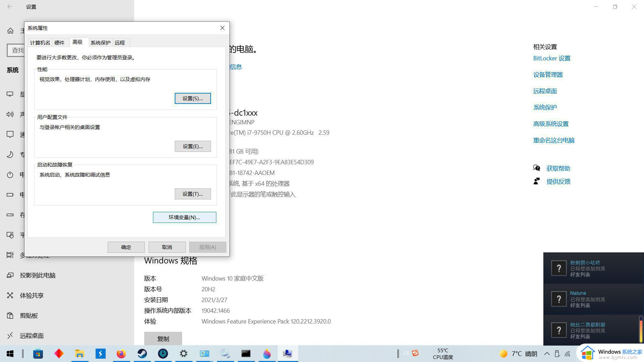
Task: Select 体验共享 in sidebar
Action: 32,295
